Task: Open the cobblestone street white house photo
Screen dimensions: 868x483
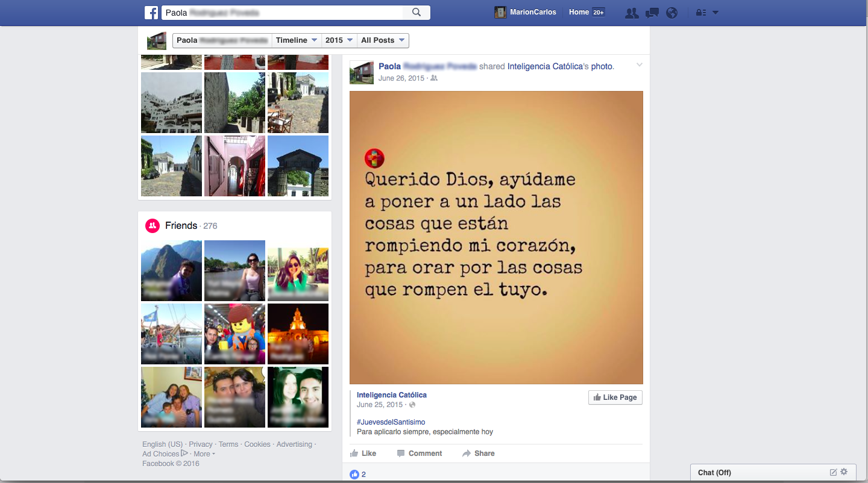Action: click(171, 166)
